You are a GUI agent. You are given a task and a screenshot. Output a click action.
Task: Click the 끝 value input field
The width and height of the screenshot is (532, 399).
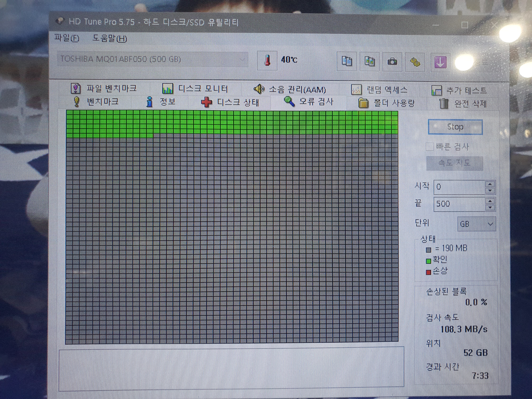pyautogui.click(x=459, y=204)
